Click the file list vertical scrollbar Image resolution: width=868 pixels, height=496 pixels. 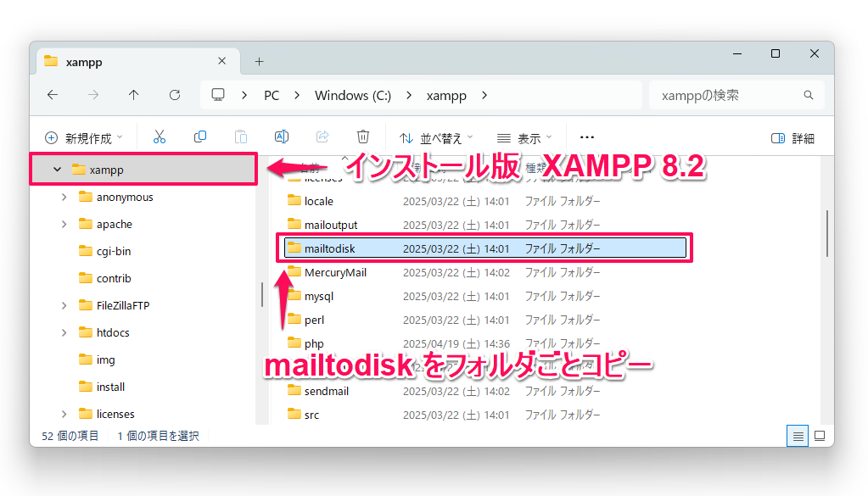coord(827,233)
